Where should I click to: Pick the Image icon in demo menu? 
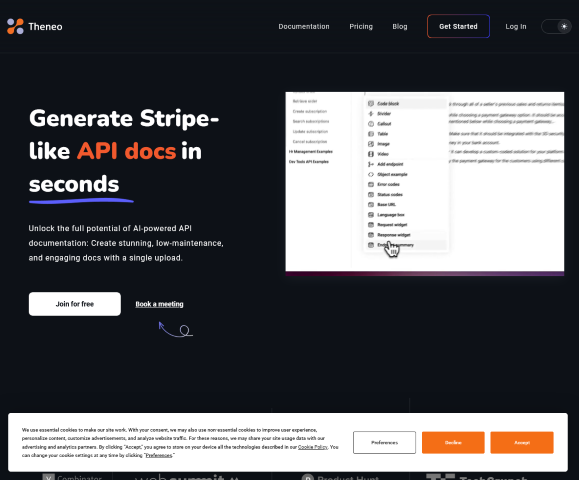[371, 144]
